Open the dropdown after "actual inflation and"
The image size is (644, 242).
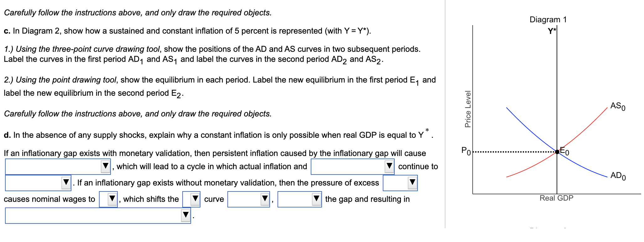[389, 166]
